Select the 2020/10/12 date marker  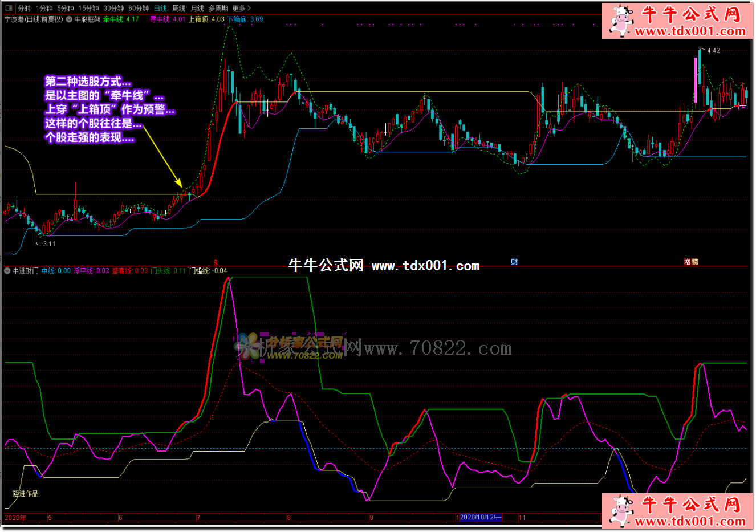click(x=480, y=518)
